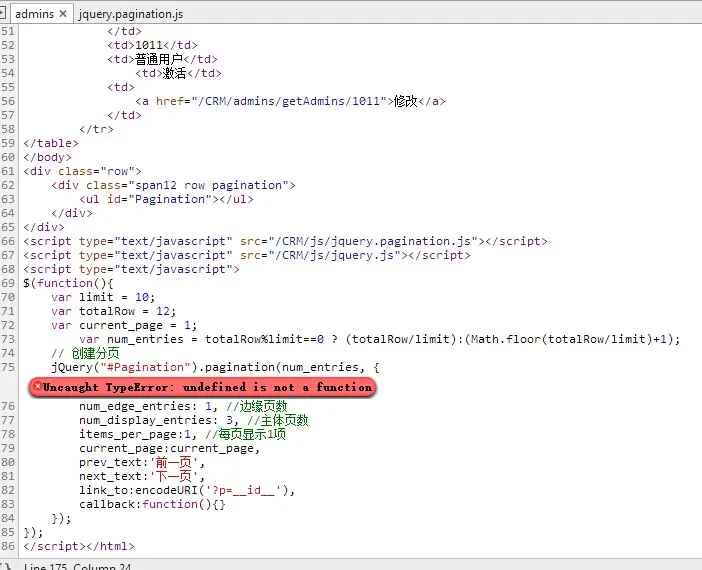Viewport: 702px width, 570px height.
Task: Click the 'items_per_page:1' option line
Action: 183,434
